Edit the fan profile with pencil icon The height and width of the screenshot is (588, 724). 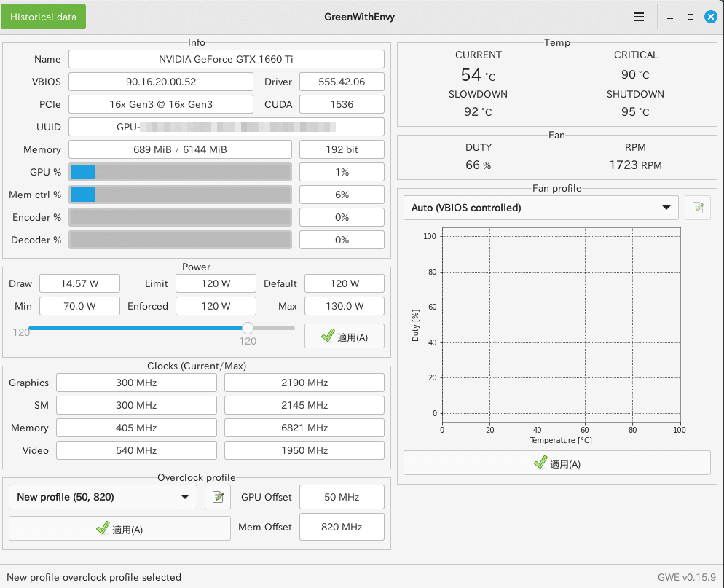(698, 208)
